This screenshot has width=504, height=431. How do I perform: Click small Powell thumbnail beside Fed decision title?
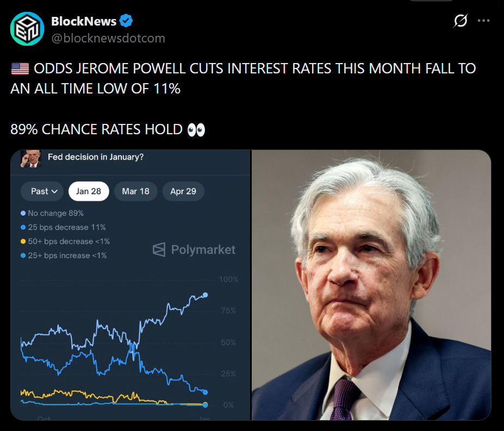click(32, 159)
